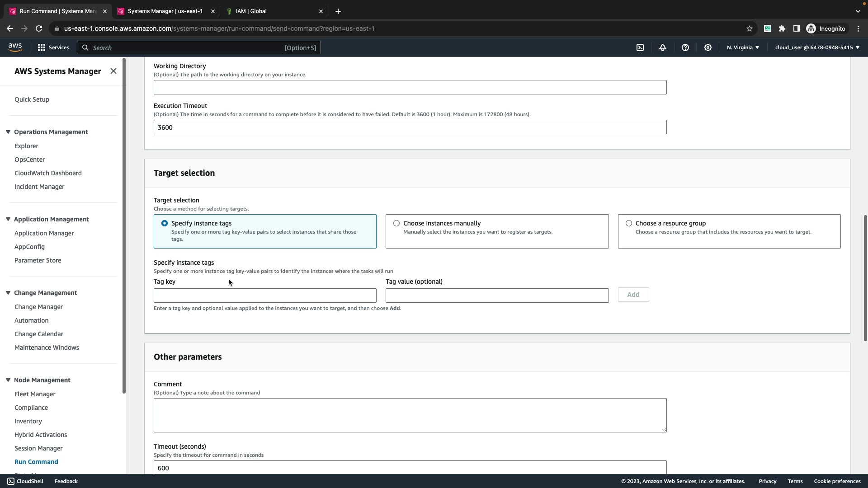The height and width of the screenshot is (488, 868).
Task: Open Parameter Store in sidebar
Action: point(38,260)
